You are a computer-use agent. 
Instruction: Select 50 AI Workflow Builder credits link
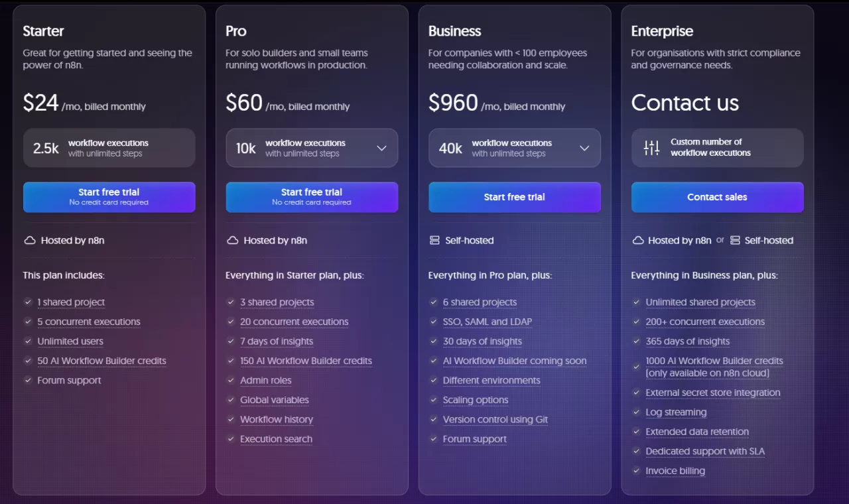point(101,361)
